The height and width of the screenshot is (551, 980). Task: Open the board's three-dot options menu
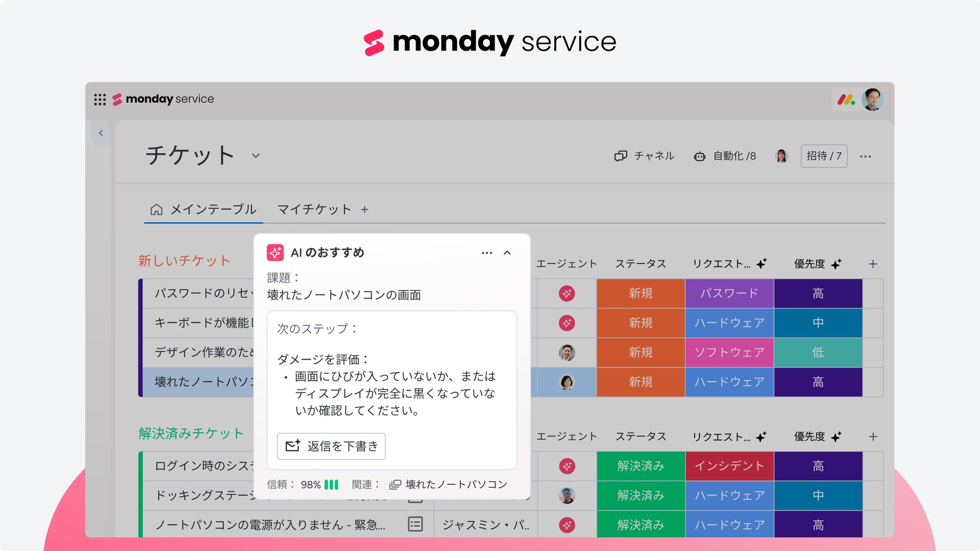tap(865, 156)
